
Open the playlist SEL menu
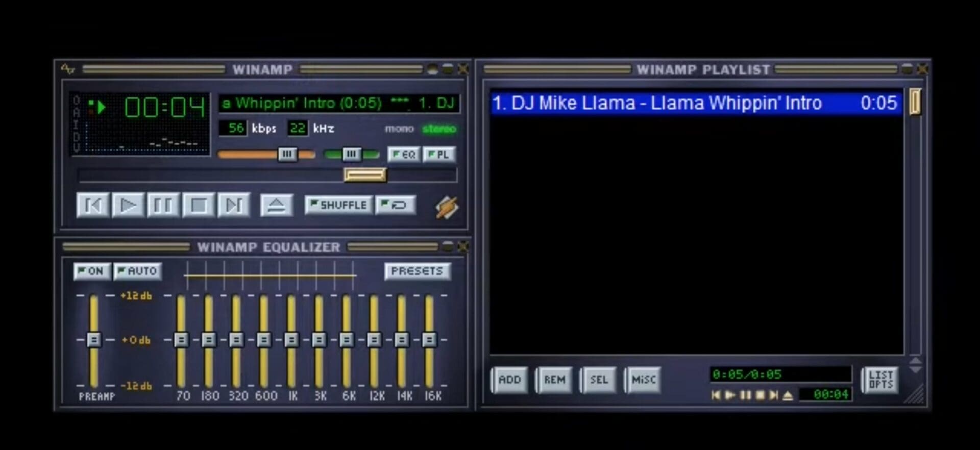(599, 380)
